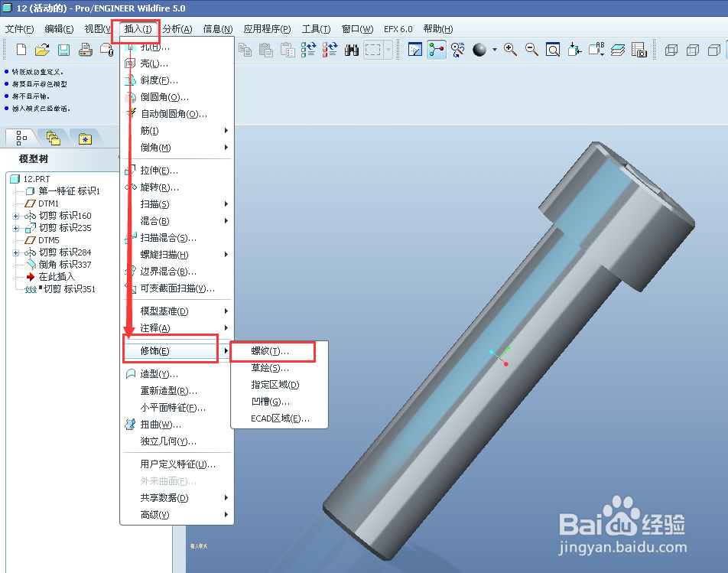728x573 pixels.
Task: Select 12.PRT in the model tree
Action: (36, 179)
